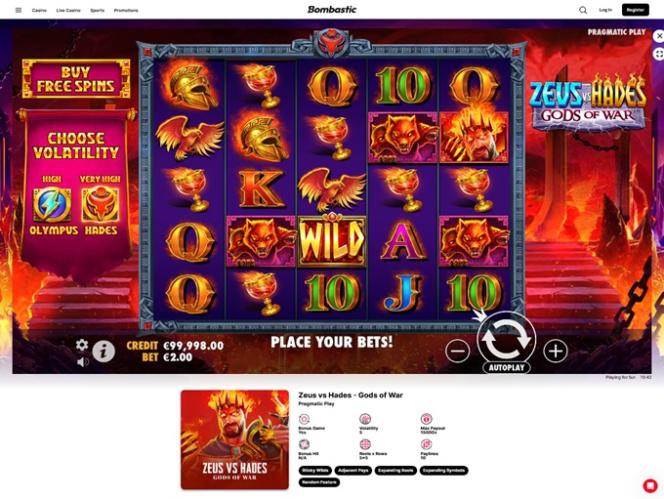Open the site search magnifier icon

583,10
